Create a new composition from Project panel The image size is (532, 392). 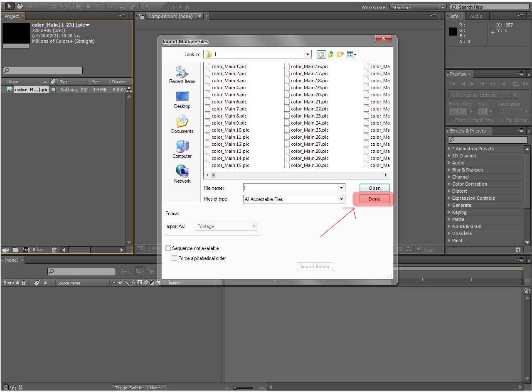coord(26,250)
